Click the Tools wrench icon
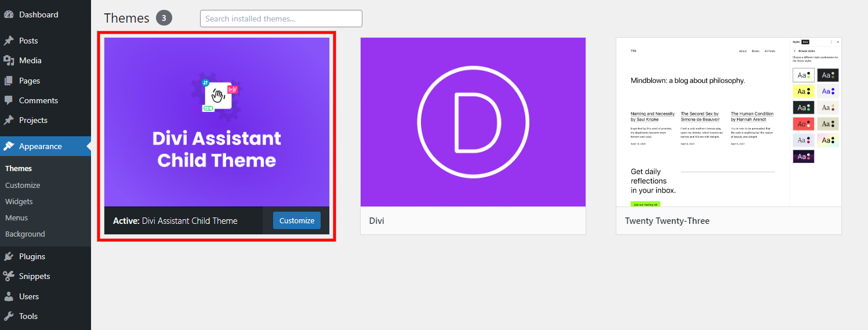The width and height of the screenshot is (868, 330). 9,316
